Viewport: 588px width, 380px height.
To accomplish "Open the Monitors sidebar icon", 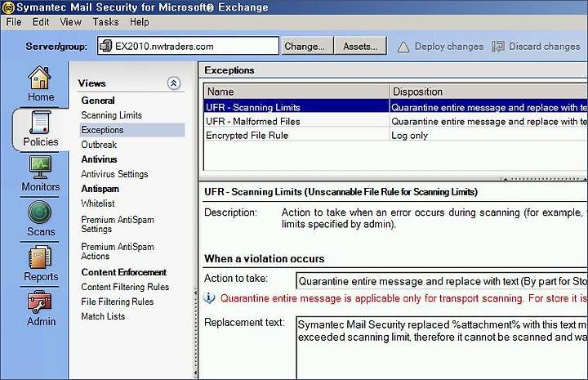I will click(40, 168).
